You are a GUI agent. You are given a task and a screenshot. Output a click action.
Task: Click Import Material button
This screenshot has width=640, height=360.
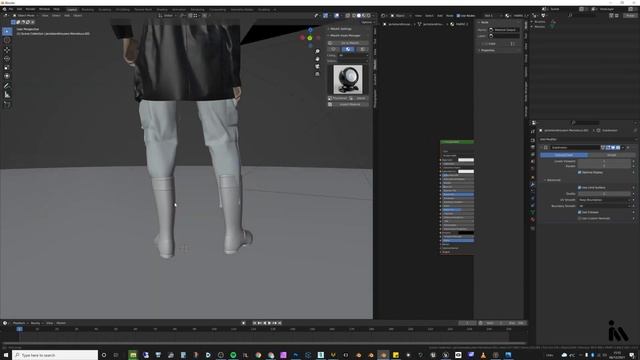(349, 104)
